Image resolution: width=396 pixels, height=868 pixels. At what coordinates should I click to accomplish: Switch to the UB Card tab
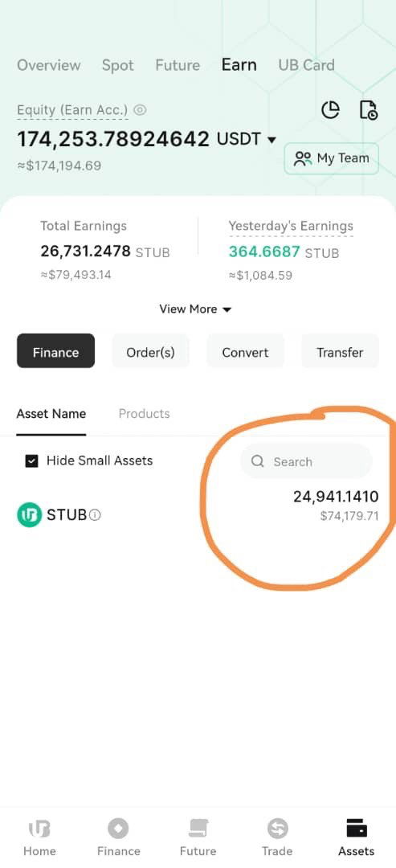point(306,65)
